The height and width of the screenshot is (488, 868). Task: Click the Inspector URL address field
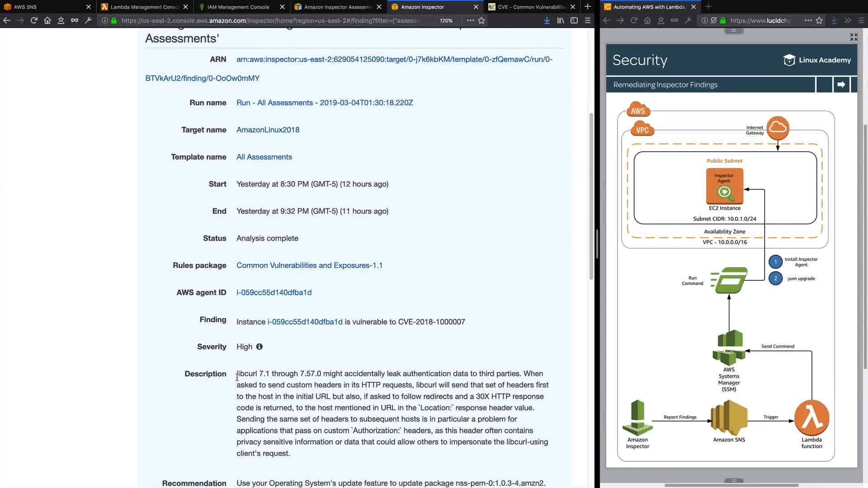pos(271,20)
